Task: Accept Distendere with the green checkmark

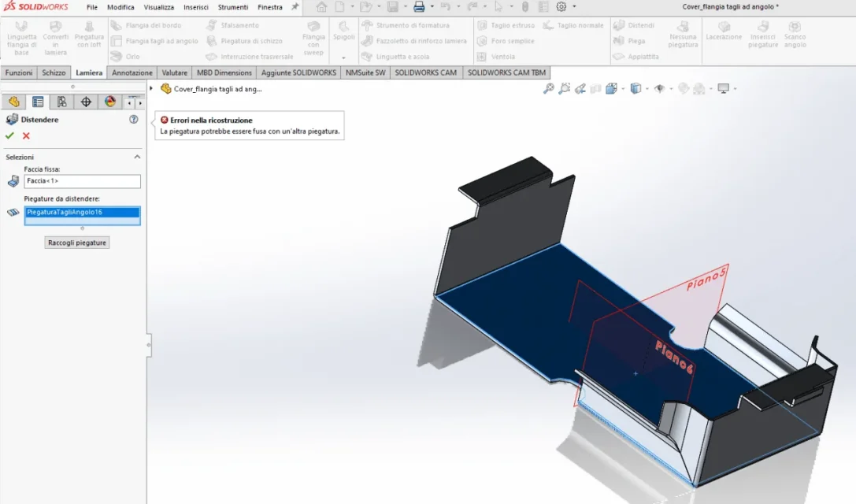Action: [x=9, y=136]
